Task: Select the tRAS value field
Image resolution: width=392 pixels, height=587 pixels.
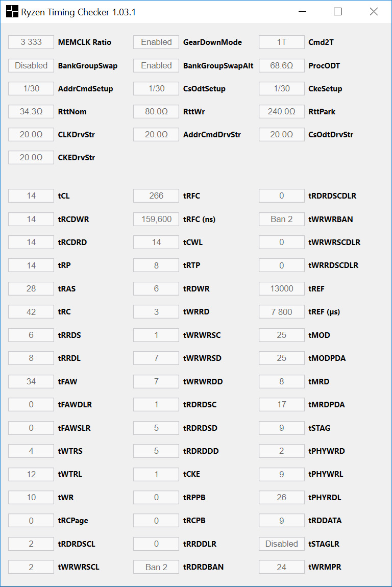Action: coord(31,288)
